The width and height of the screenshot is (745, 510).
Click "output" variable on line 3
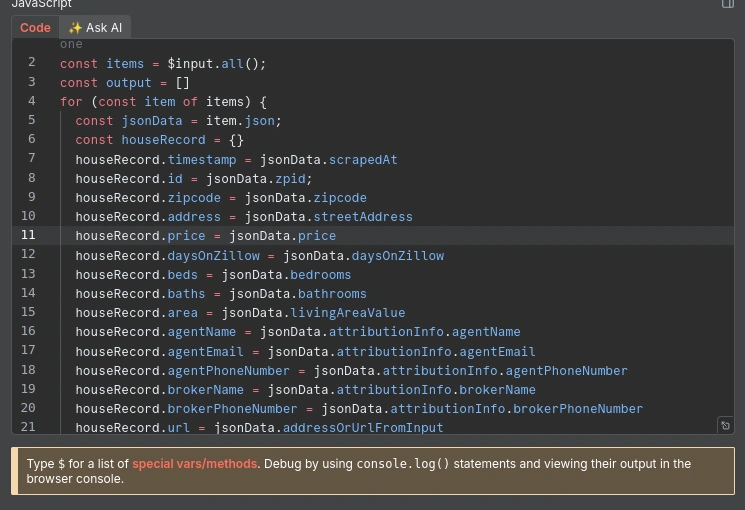pyautogui.click(x=128, y=83)
